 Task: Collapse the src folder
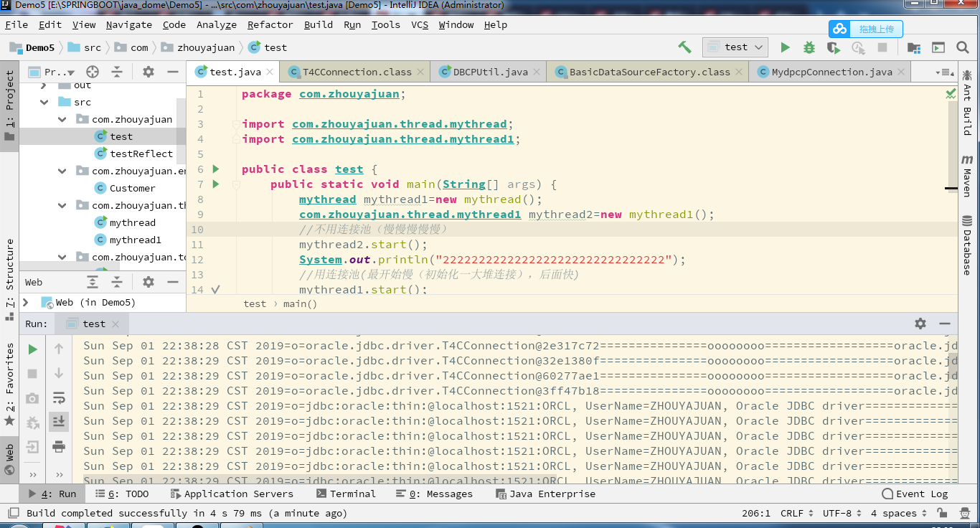(x=45, y=102)
